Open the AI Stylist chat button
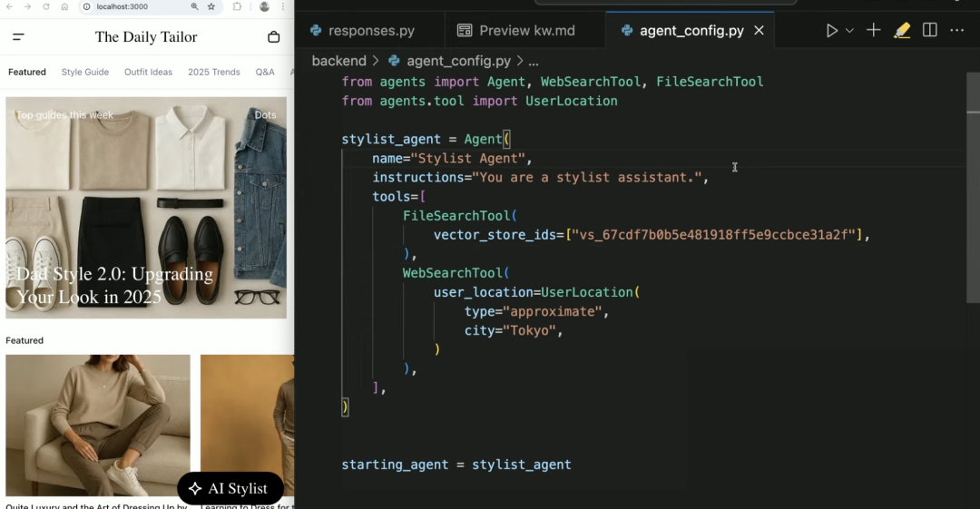The image size is (980, 509). [x=230, y=488]
